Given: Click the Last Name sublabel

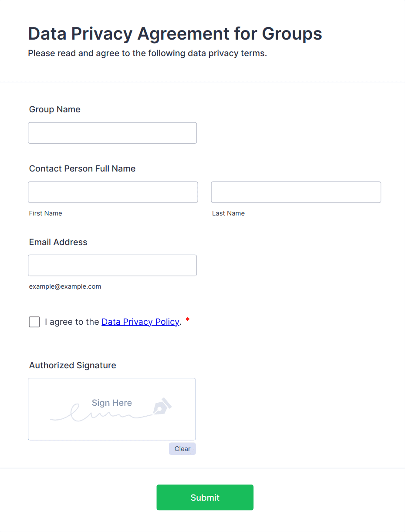Looking at the screenshot, I should [228, 213].
